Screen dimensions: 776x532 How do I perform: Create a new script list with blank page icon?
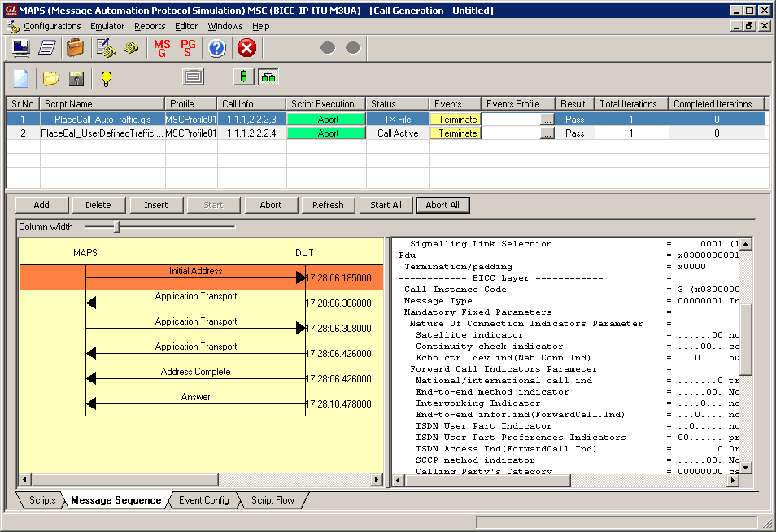coord(21,78)
